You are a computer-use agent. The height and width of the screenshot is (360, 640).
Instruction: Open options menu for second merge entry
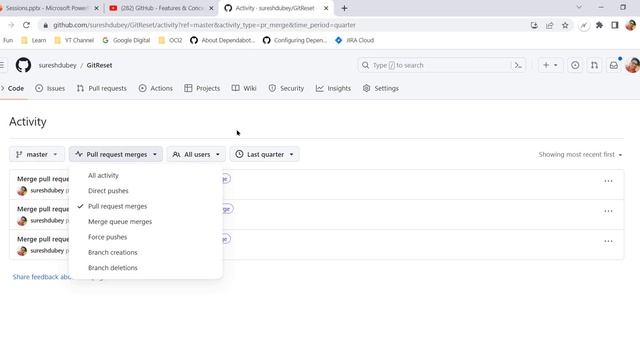[608, 211]
